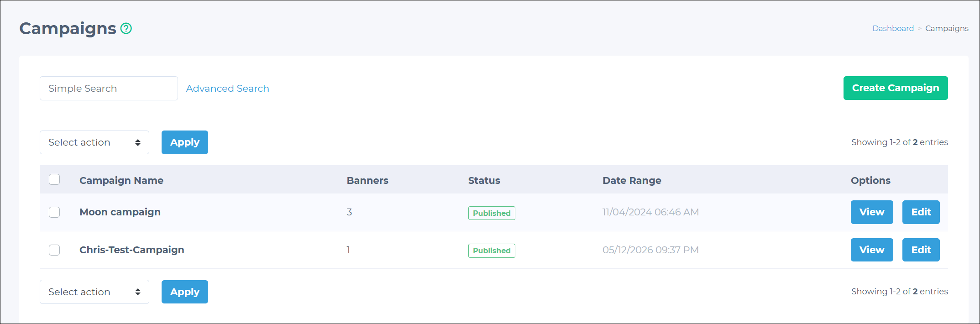The image size is (980, 324).
Task: Open the Chris-Test-Campaign name link
Action: tap(132, 250)
